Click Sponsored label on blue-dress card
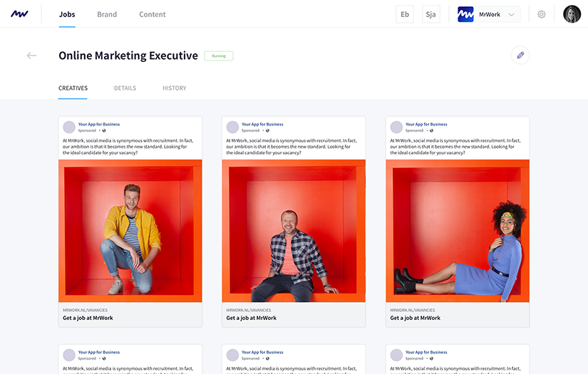 (414, 131)
